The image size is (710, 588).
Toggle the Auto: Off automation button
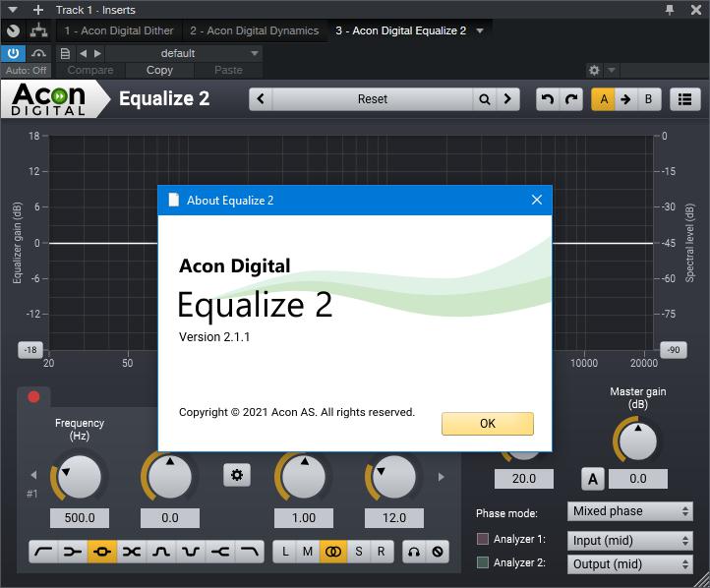tap(27, 70)
